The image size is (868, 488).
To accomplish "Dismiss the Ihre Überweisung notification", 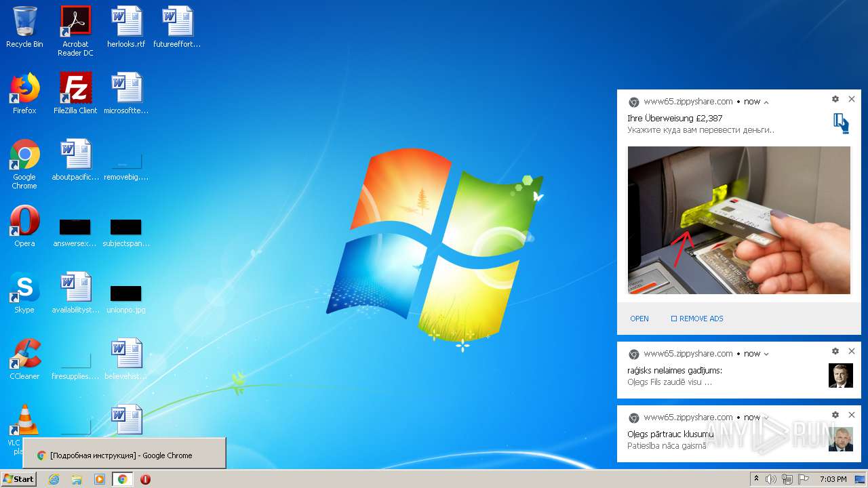I will tap(852, 99).
